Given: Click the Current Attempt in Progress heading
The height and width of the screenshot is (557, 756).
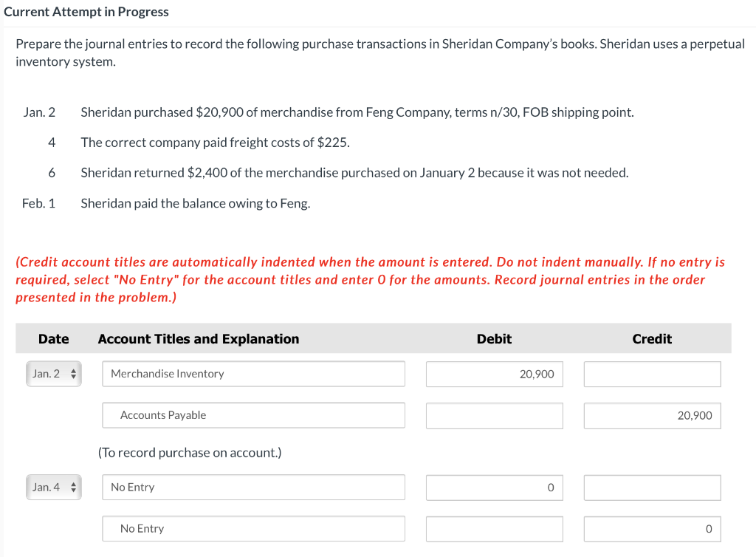Looking at the screenshot, I should (x=86, y=12).
